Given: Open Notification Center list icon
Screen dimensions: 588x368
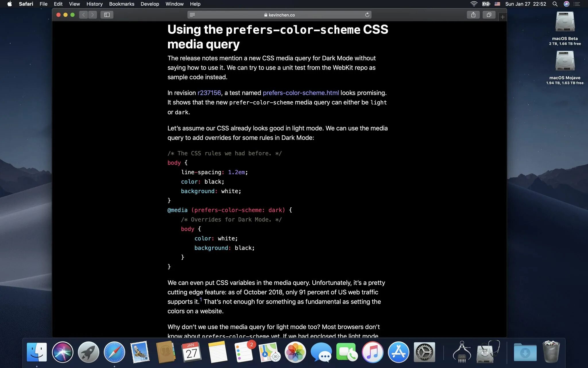Looking at the screenshot, I should pyautogui.click(x=577, y=4).
